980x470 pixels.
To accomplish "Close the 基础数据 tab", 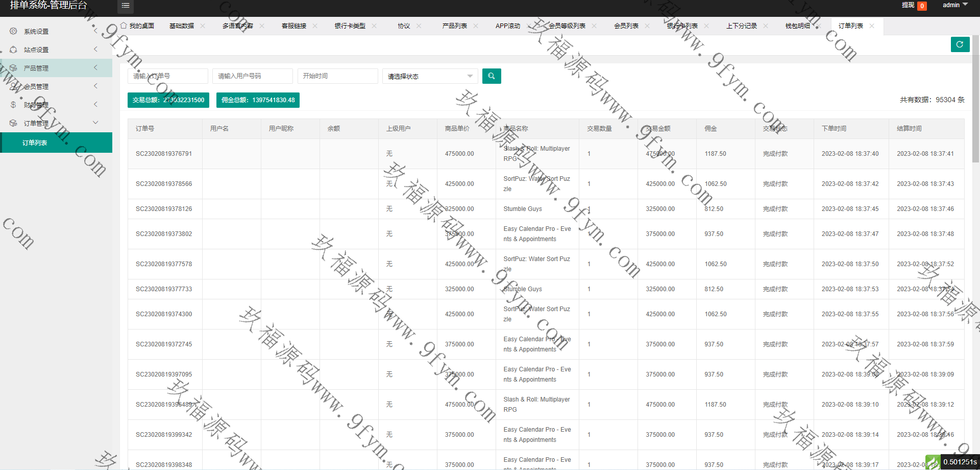I will [x=203, y=26].
